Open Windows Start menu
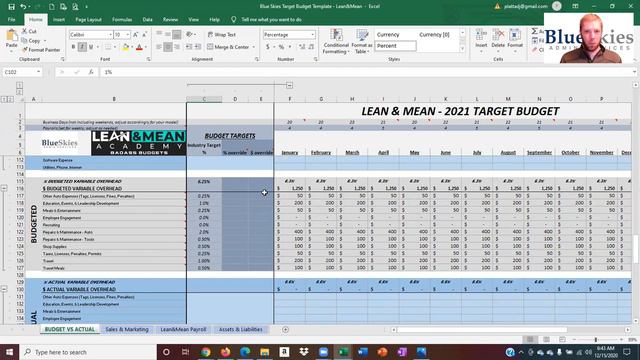This screenshot has height=360, width=640. point(9,352)
